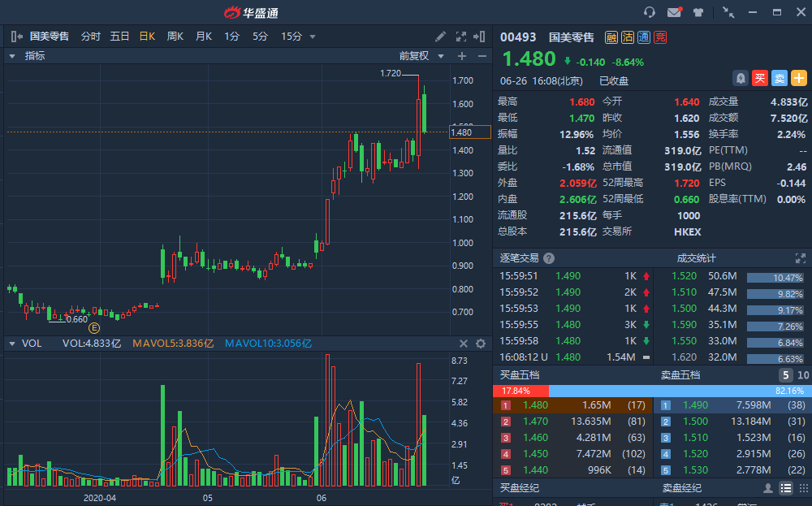Click stock code 00493

click(518, 37)
